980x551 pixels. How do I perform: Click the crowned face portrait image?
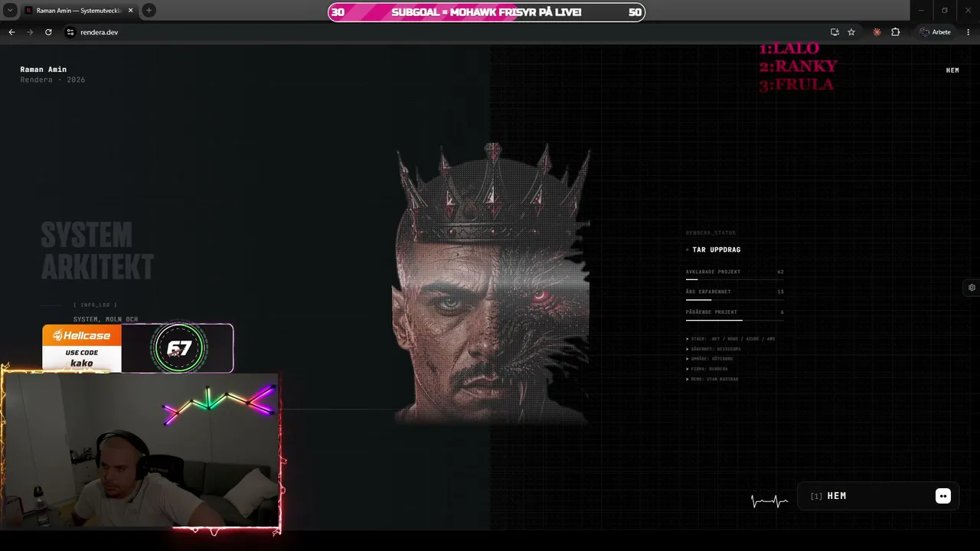(x=493, y=283)
